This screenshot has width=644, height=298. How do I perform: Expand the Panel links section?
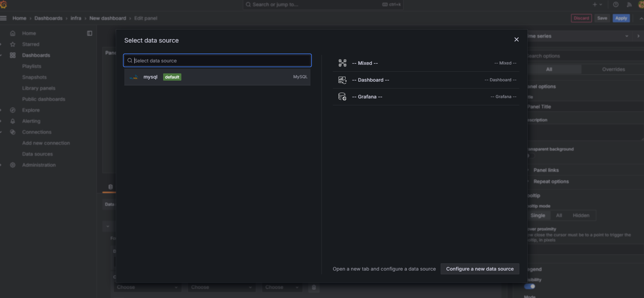546,170
